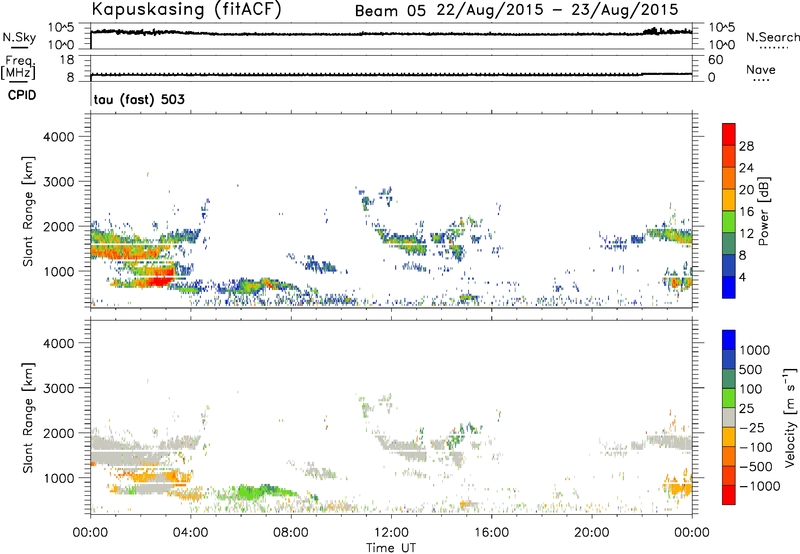The height and width of the screenshot is (554, 800).
Task: Click the '-1000' label on the Velocity colorbar
Action: click(x=759, y=486)
